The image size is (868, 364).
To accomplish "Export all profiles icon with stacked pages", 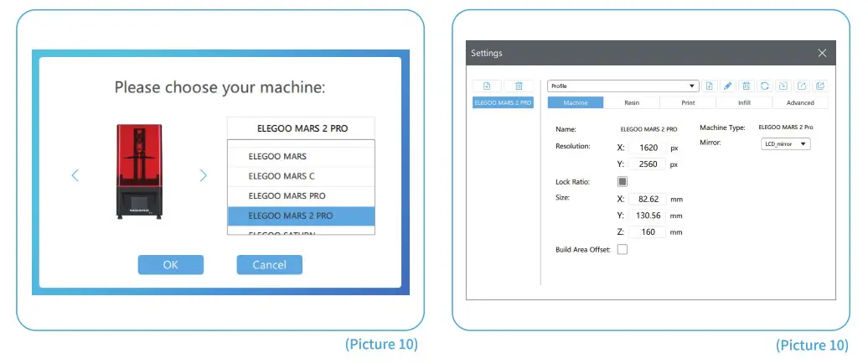I will (820, 86).
